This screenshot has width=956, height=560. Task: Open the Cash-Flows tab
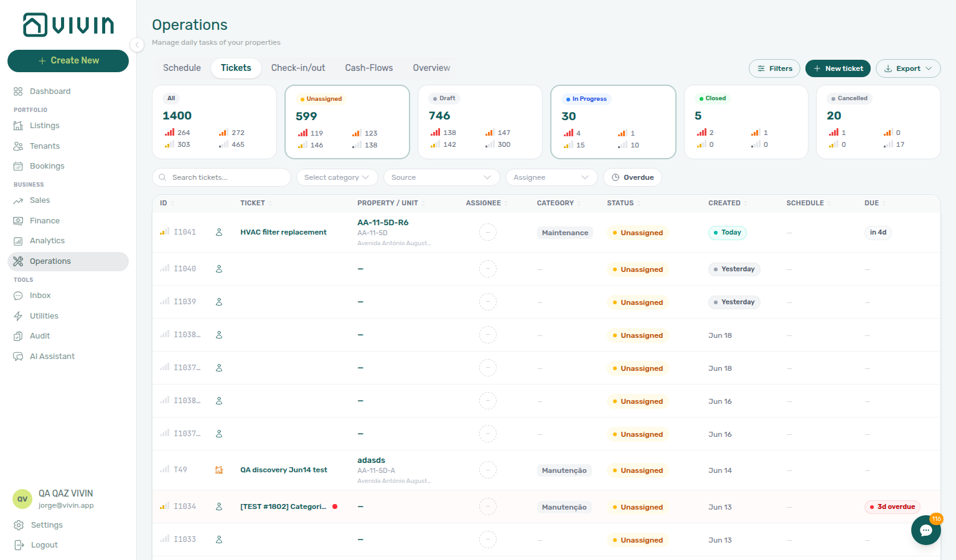point(369,68)
